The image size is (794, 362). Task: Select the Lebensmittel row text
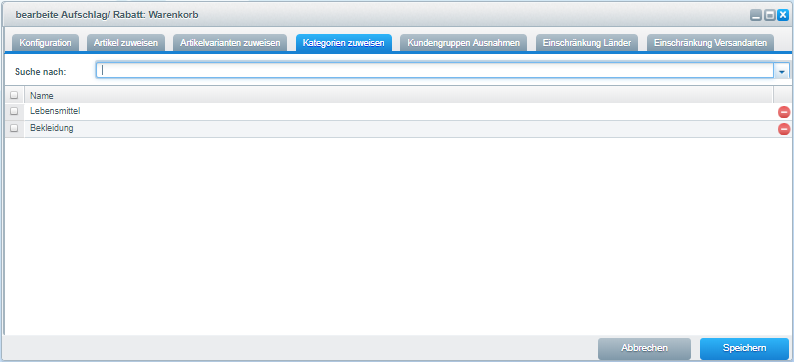pyautogui.click(x=55, y=110)
